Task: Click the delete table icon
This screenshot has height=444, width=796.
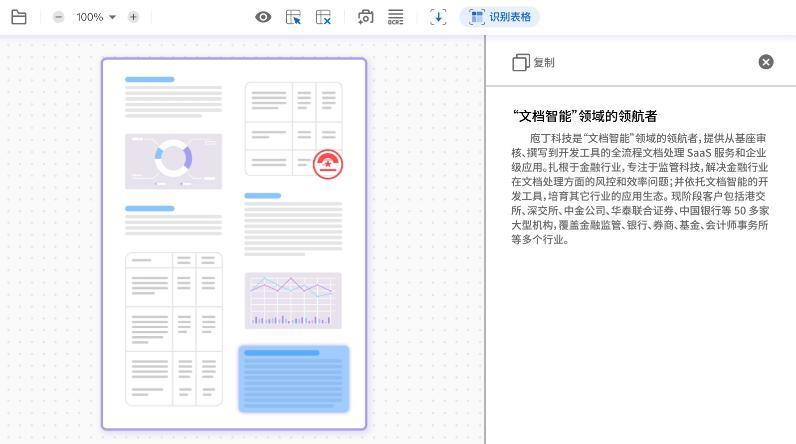Action: pos(323,17)
